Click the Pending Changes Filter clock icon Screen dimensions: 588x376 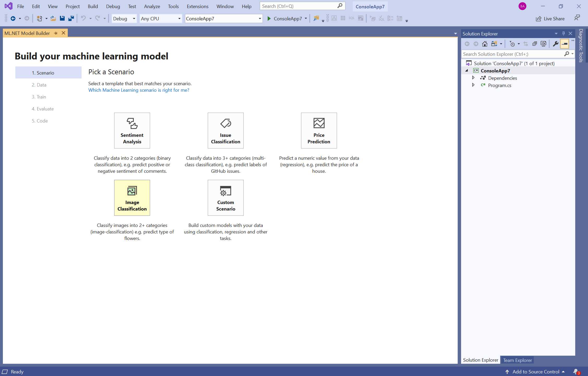coord(512,44)
